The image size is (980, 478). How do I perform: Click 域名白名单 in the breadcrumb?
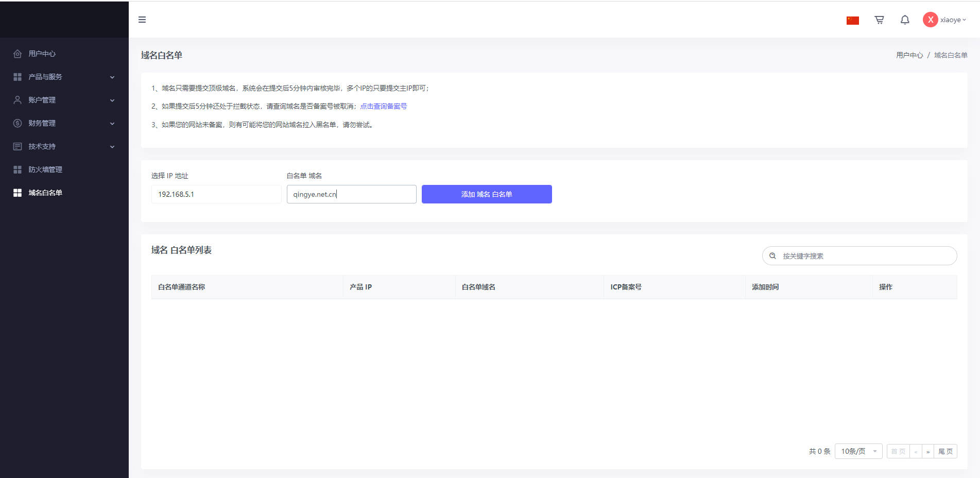point(951,55)
